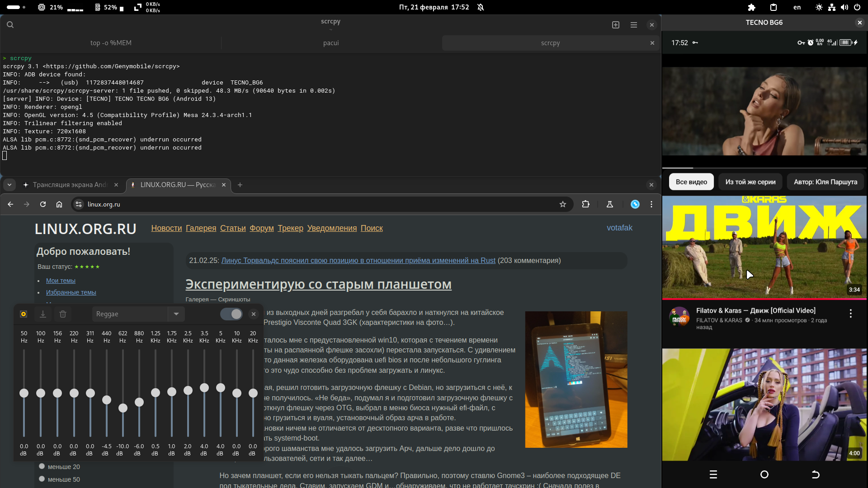Select the меньше 20 radio option
The image size is (868, 488).
(42, 466)
